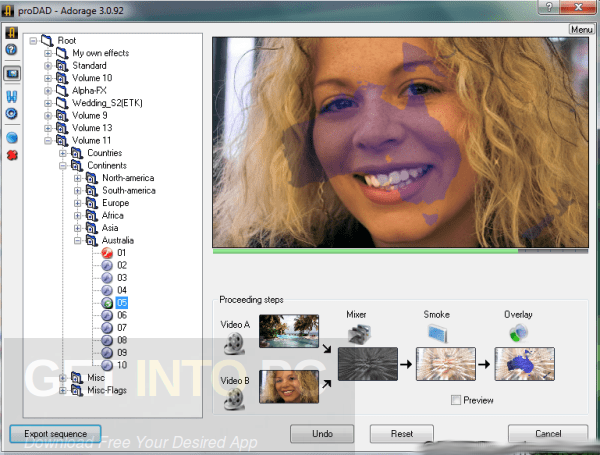Click the green preview progress bar

point(400,251)
